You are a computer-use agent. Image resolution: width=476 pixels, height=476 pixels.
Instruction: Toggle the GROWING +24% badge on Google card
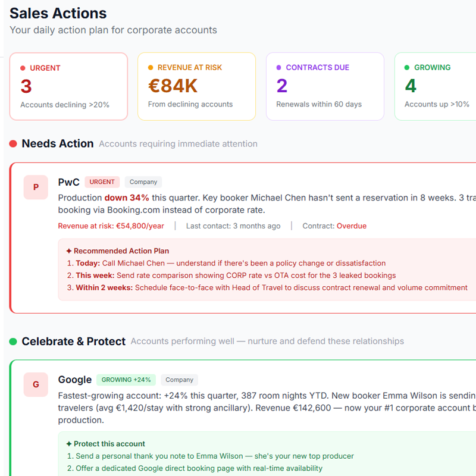(126, 379)
